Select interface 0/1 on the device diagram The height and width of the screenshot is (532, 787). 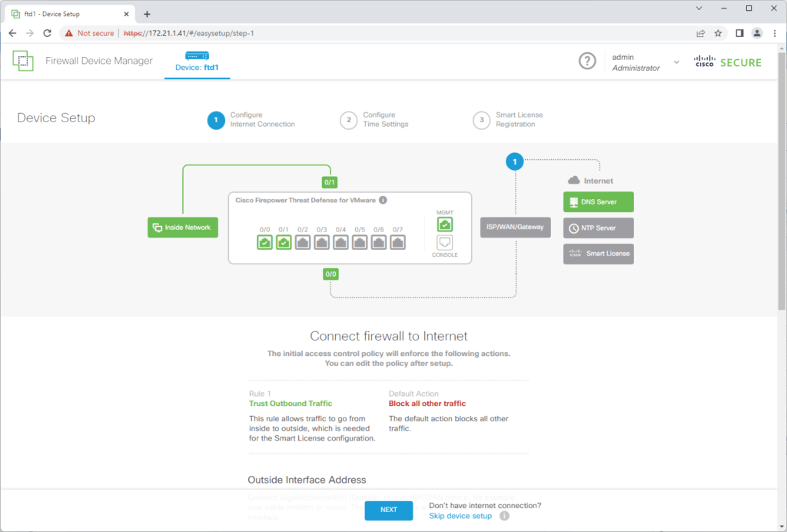(284, 242)
